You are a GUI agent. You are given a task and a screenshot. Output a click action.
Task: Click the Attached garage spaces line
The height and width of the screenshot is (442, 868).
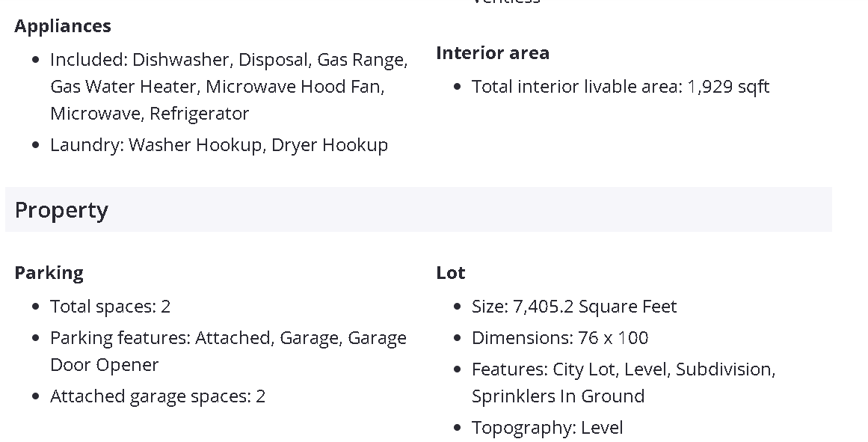[x=157, y=396]
